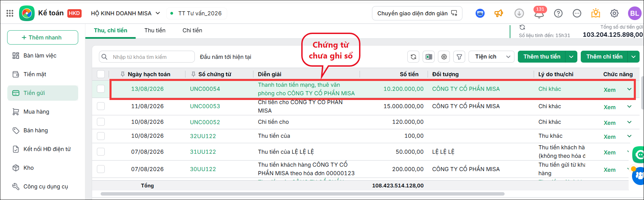
Task: Open the apps grid launcher icon
Action: pyautogui.click(x=10, y=13)
